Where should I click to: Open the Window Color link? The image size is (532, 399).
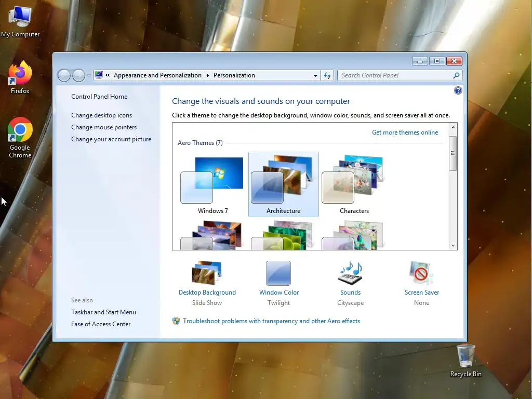click(x=279, y=292)
